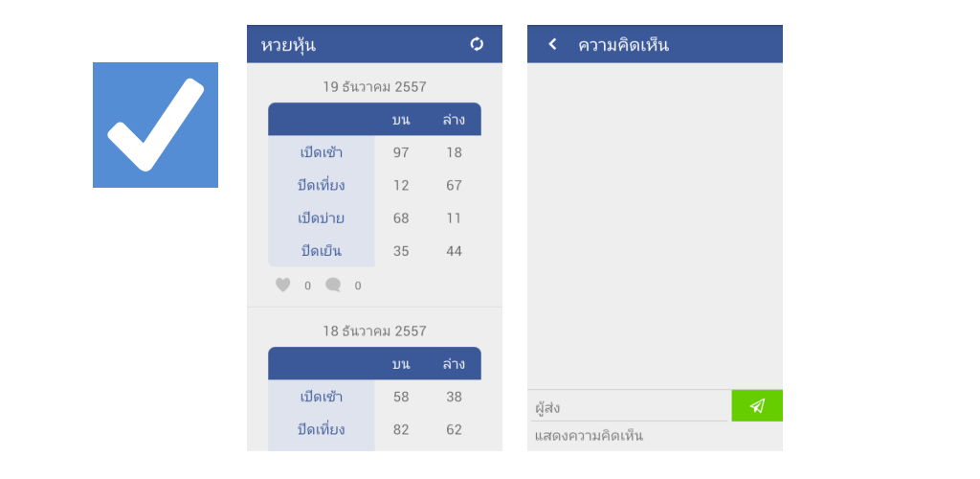
Task: Click the ความคิดเห็น title in header
Action: point(623,44)
